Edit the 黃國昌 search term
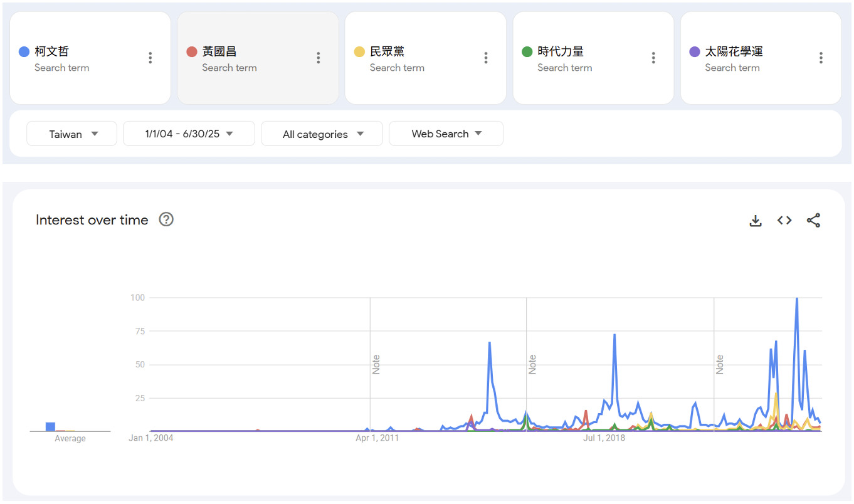Image resolution: width=854 pixels, height=504 pixels. [x=219, y=51]
